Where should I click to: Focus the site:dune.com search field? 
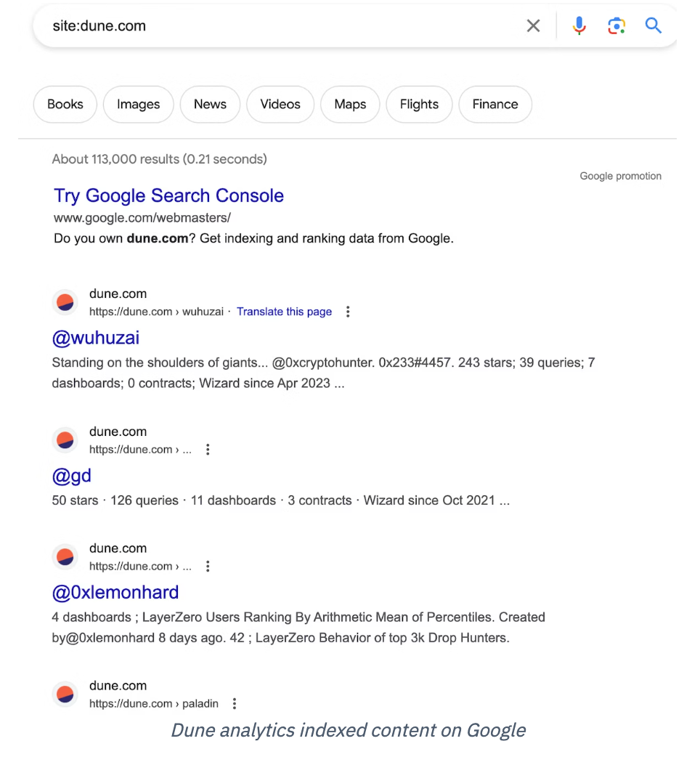point(285,25)
